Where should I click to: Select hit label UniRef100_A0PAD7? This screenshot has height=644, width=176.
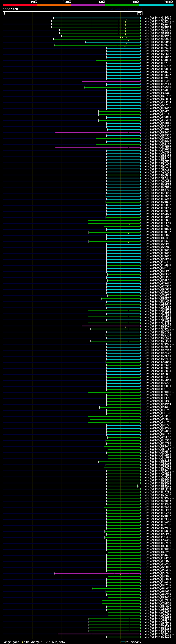click(158, 570)
